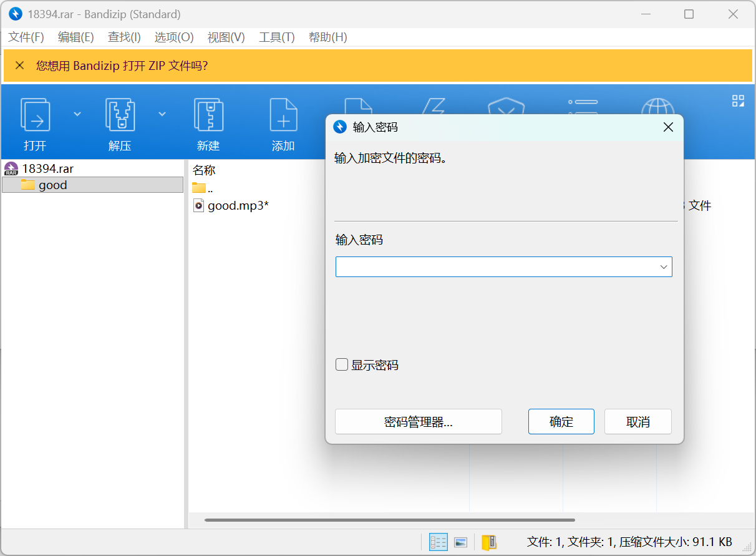
Task: Click the Add files (添加) toolbar icon
Action: (283, 115)
